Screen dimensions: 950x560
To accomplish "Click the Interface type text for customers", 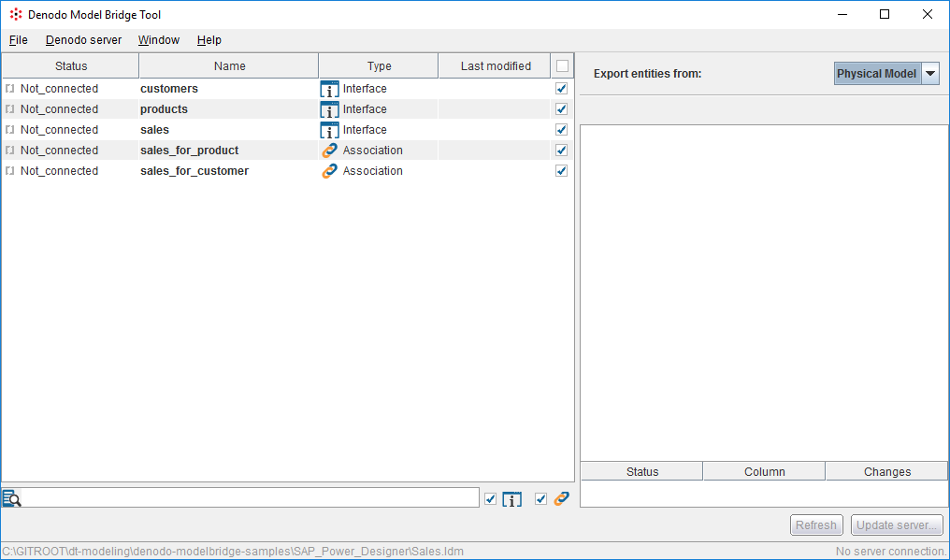I will tap(365, 89).
